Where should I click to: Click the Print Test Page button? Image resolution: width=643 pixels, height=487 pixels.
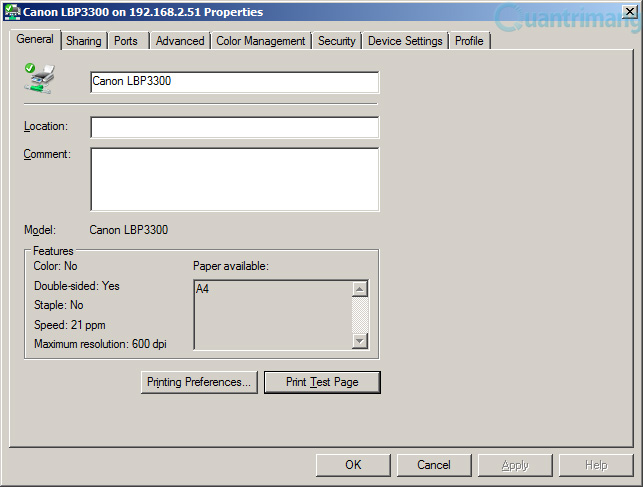pos(322,382)
